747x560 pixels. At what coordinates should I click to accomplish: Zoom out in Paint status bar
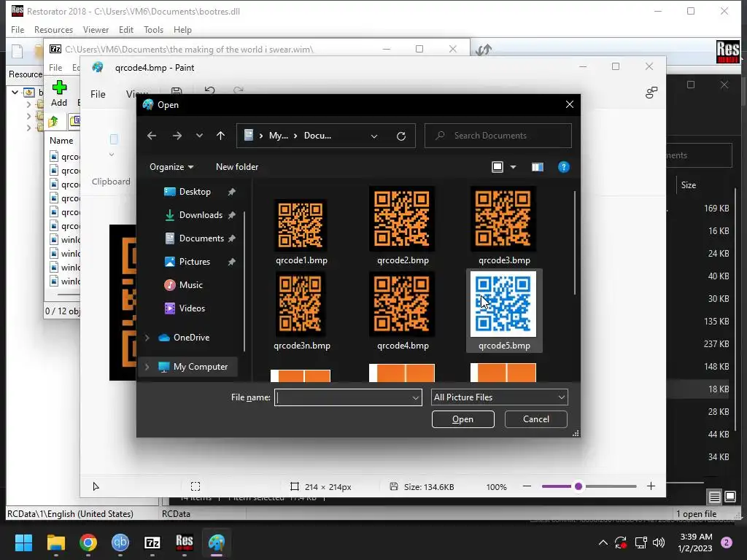[x=527, y=486]
